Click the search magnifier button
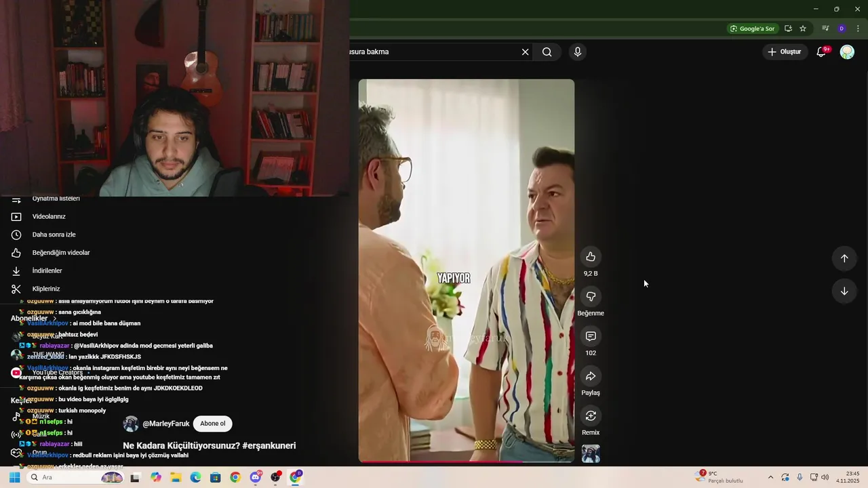 tap(547, 52)
